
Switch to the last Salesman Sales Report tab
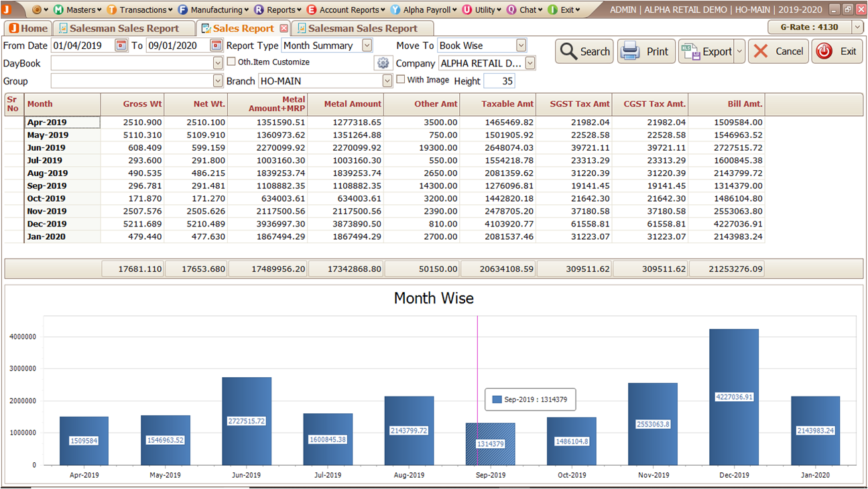(x=363, y=28)
